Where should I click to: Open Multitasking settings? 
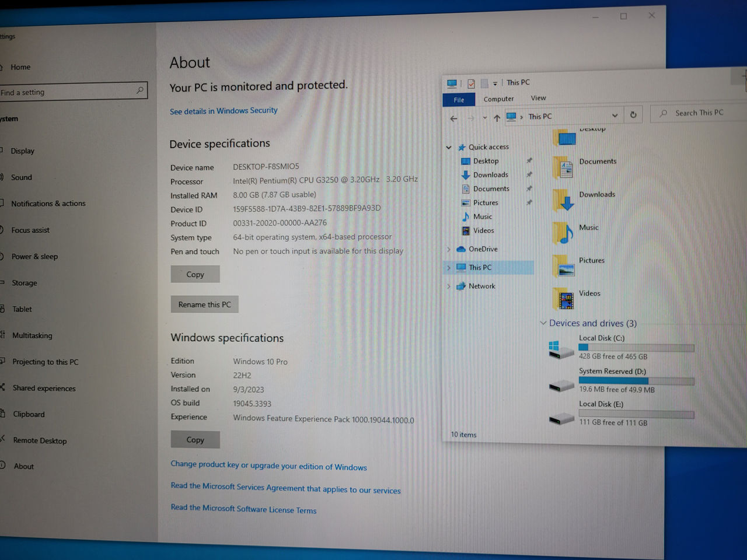pyautogui.click(x=32, y=335)
